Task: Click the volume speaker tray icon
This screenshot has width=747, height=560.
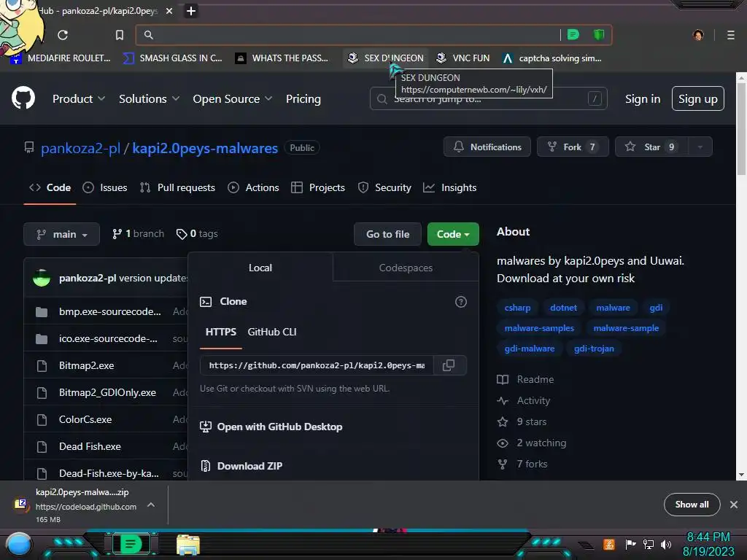Action: point(665,544)
